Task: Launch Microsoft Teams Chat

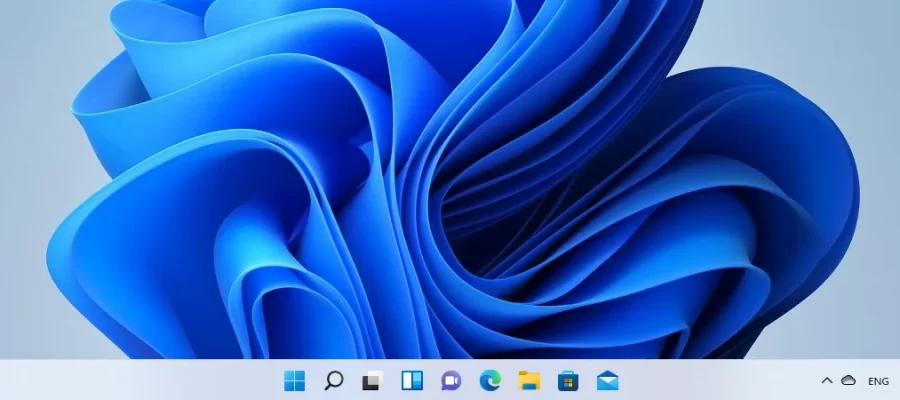Action: 451,380
